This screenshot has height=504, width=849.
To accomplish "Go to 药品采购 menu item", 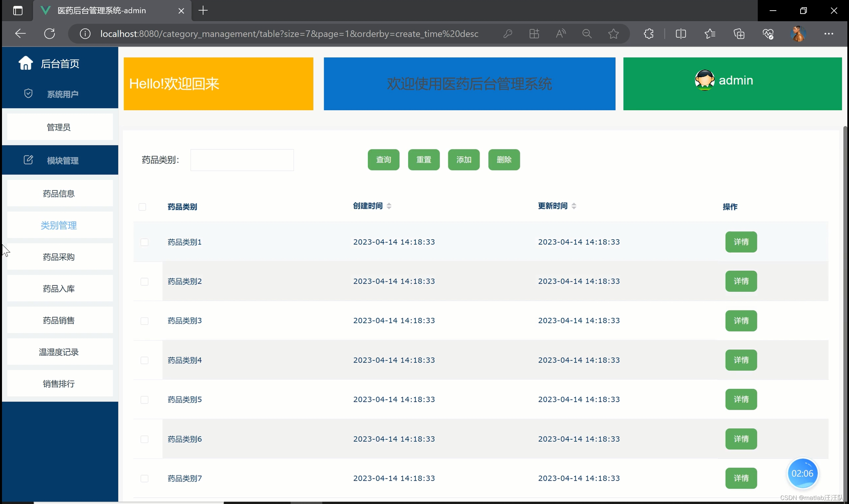I will coord(59,257).
